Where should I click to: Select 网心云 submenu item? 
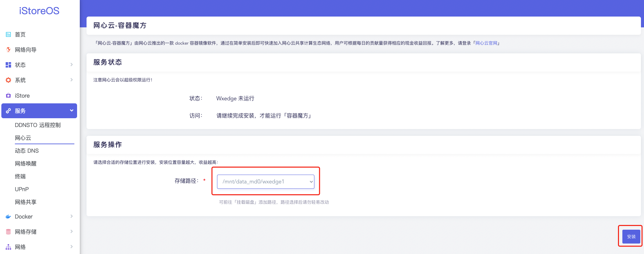pyautogui.click(x=23, y=138)
